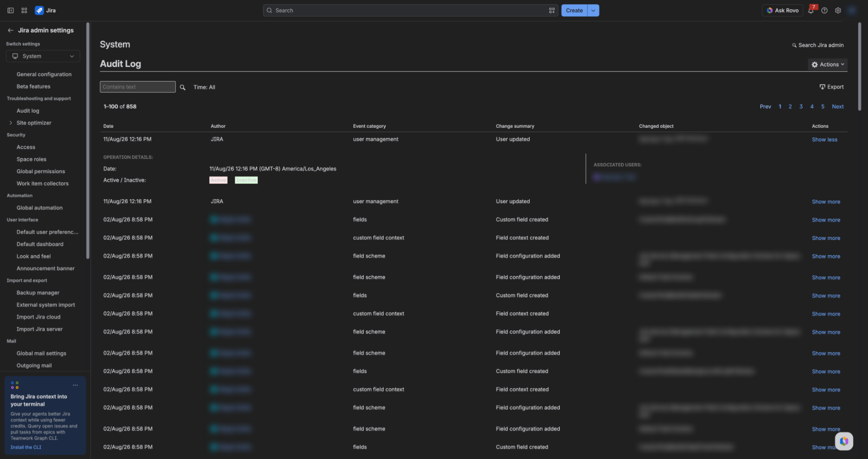This screenshot has height=459, width=868.
Task: Open Backup manager in sidebar
Action: pos(38,293)
